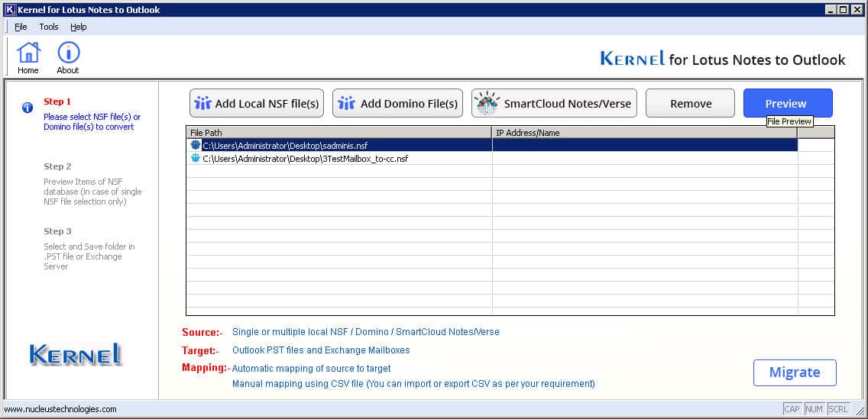The height and width of the screenshot is (419, 868).
Task: Click the Kernel logo in sidebar
Action: point(76,354)
